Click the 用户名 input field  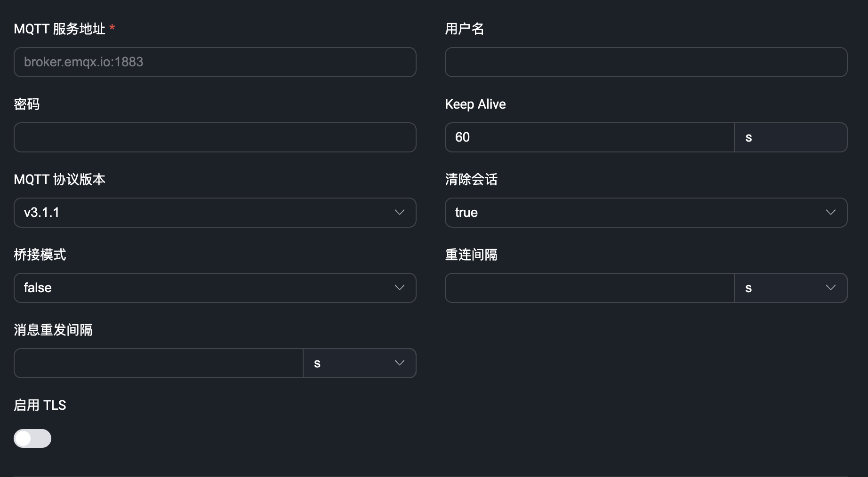point(645,62)
